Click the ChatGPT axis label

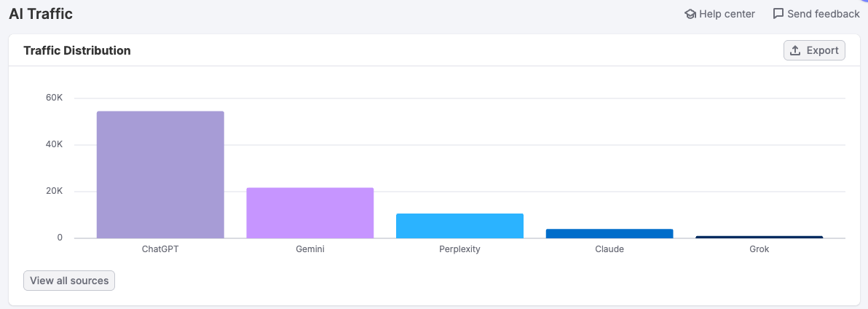[x=160, y=249]
